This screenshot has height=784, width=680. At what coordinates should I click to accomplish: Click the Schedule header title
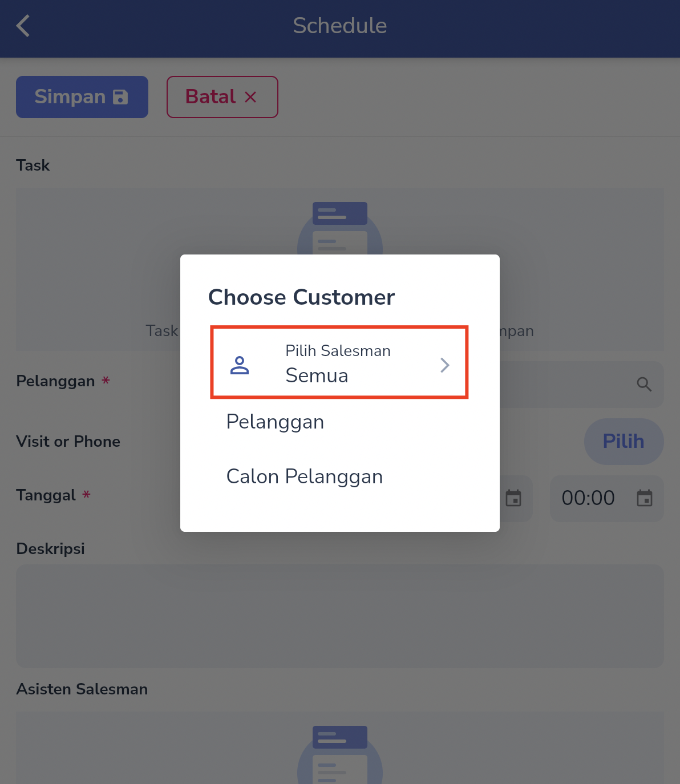pos(340,26)
